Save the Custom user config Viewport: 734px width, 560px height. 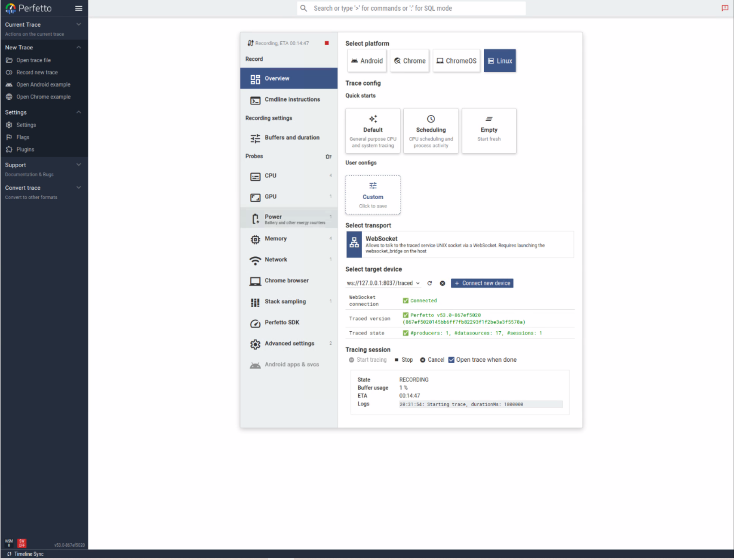click(x=373, y=195)
